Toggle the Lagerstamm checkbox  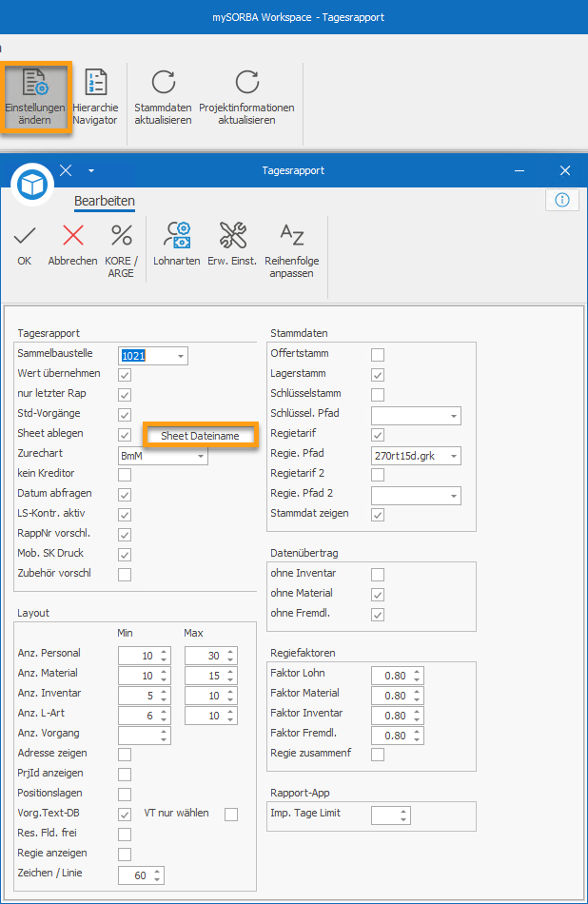coord(378,375)
